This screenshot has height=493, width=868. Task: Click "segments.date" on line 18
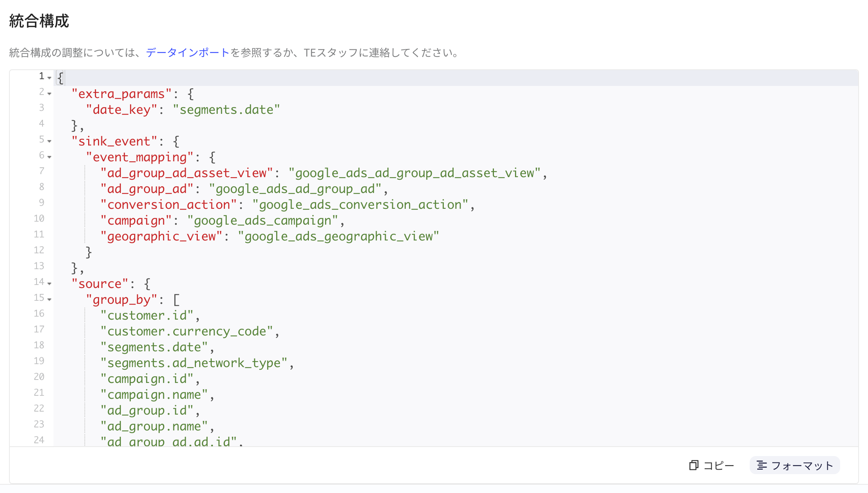154,347
